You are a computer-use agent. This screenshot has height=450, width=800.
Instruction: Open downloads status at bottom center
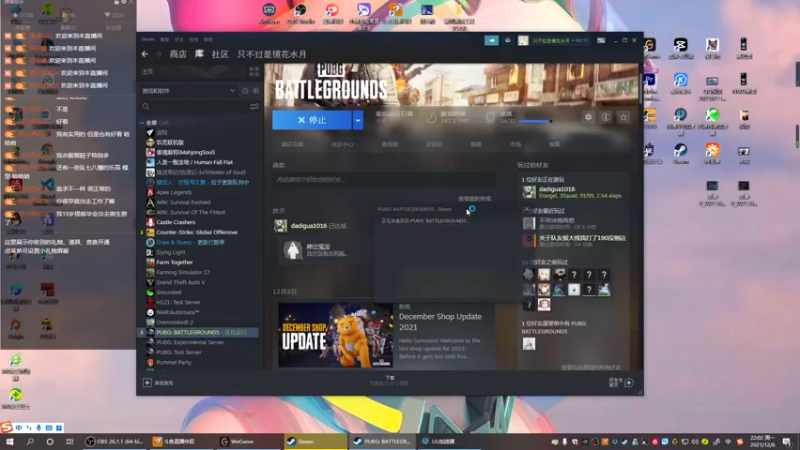click(390, 381)
